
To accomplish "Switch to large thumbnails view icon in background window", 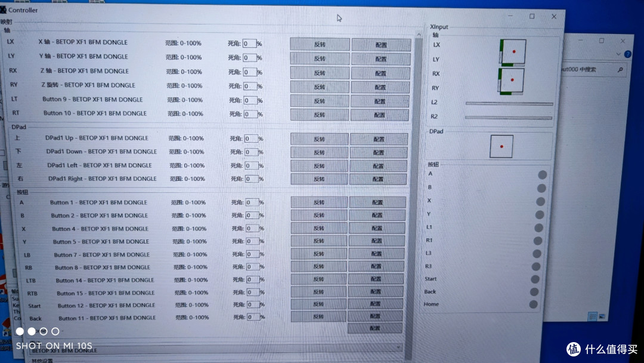I will coord(602,316).
